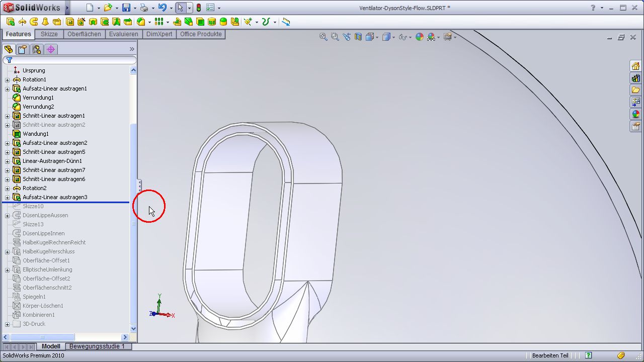644x362 pixels.
Task: Select the Lofted Boss/Base tool
Action: [x=45, y=22]
